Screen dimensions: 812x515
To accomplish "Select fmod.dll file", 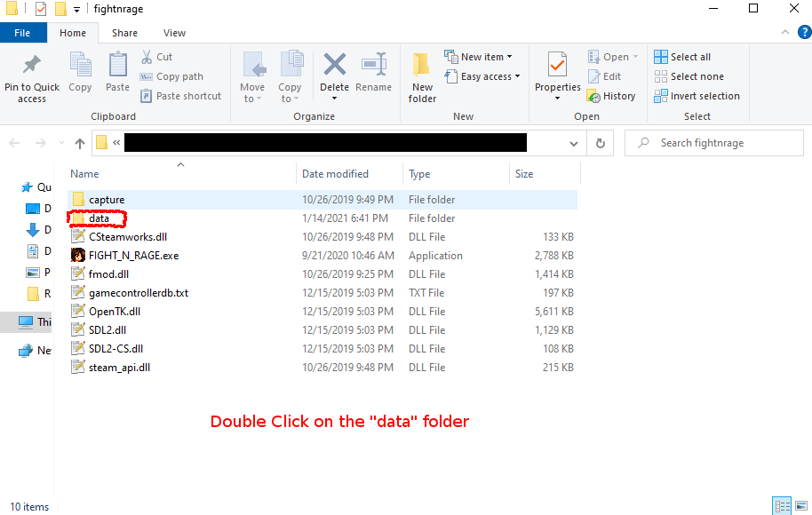I will pyautogui.click(x=322, y=274).
